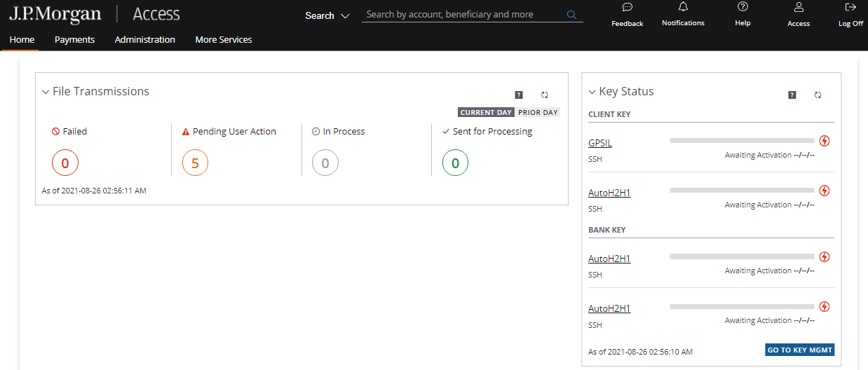Click the magnifier icon in search bar
The width and height of the screenshot is (868, 370).
click(571, 15)
